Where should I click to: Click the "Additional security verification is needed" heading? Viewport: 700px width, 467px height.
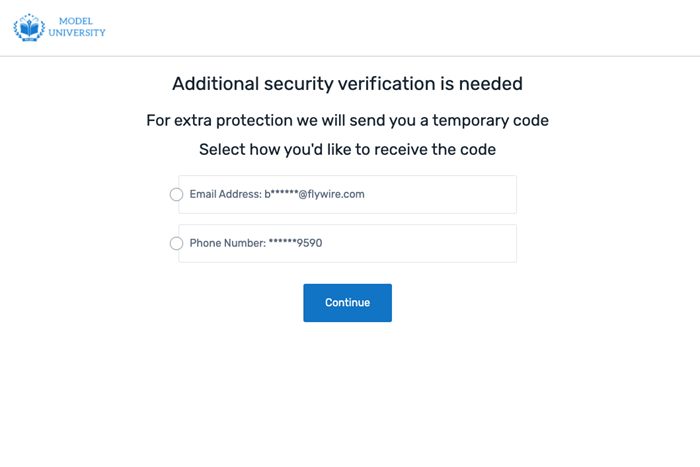(x=347, y=84)
